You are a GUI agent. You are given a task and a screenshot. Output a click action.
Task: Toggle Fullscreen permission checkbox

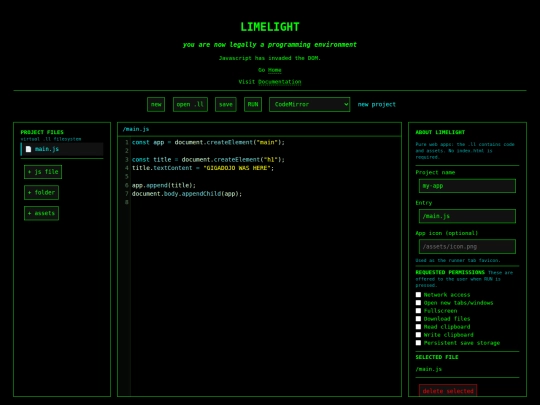click(418, 311)
